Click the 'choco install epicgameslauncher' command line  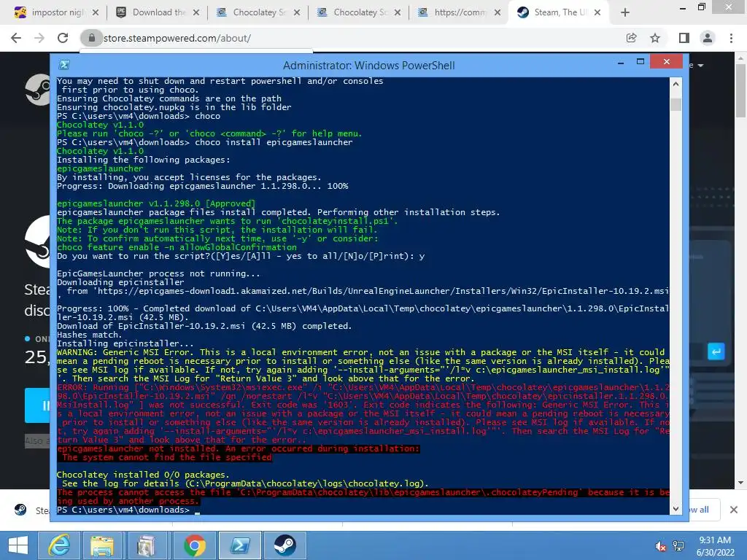coord(205,142)
